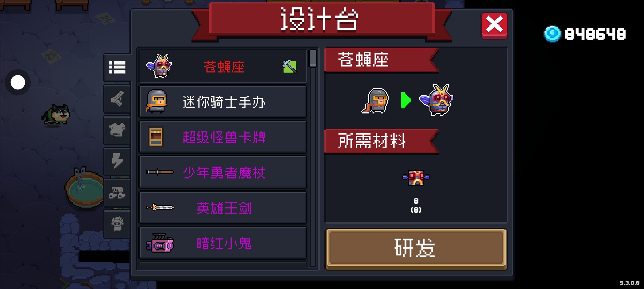Viewport: 644px width, 289px height.
Task: Open the blocks pieces category tab
Action: 117,193
